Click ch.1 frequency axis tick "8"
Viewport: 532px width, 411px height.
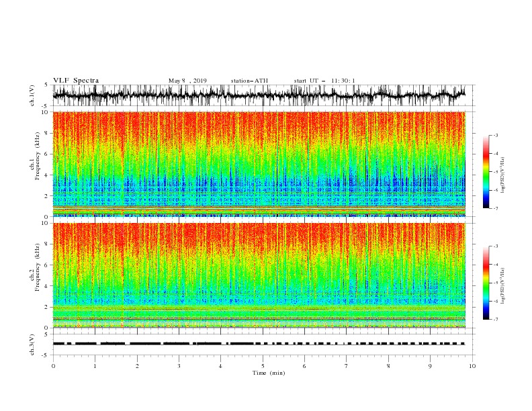click(x=46, y=133)
